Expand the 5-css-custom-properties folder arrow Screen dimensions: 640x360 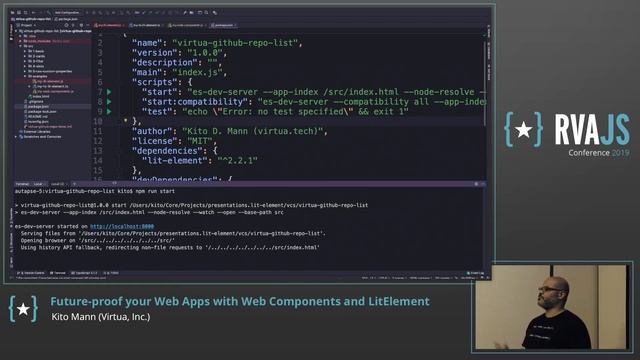[x=25, y=71]
